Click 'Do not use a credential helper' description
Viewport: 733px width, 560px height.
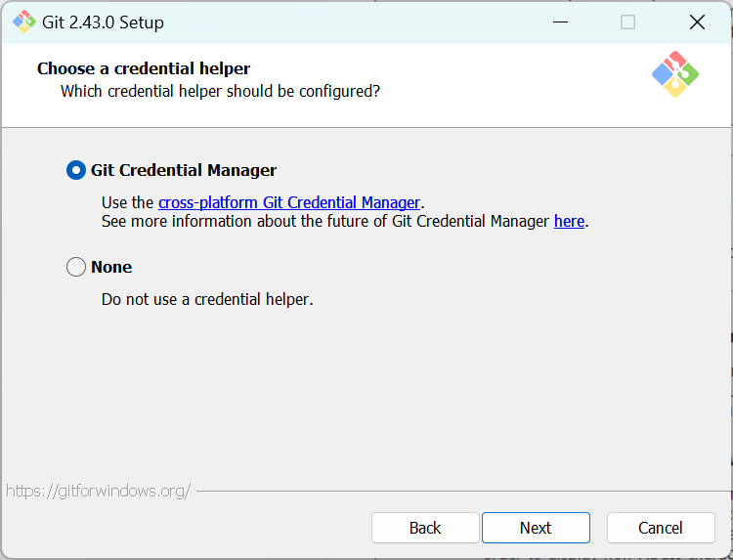click(x=207, y=299)
